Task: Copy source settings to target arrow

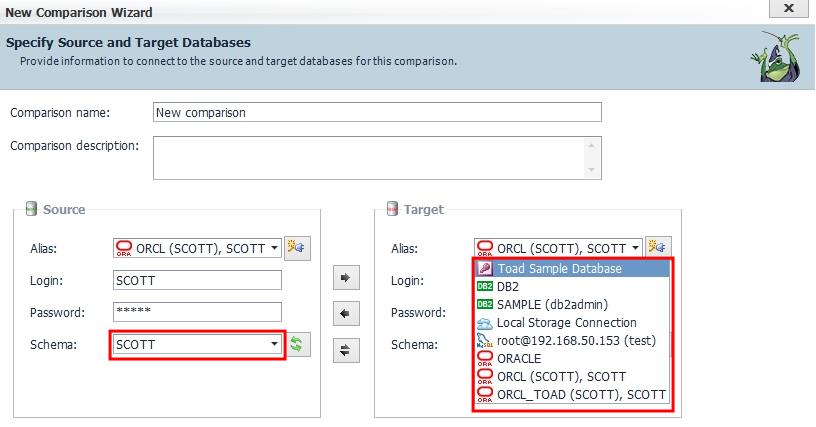Action: coord(344,279)
